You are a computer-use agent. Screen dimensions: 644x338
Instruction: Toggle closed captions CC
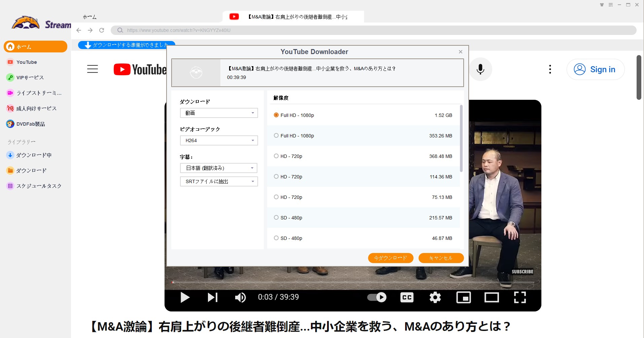[x=407, y=297]
